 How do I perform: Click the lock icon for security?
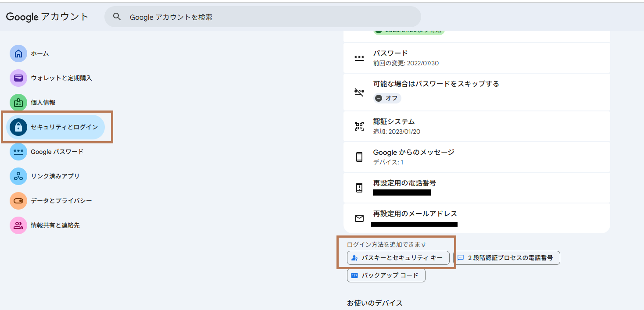tap(18, 127)
